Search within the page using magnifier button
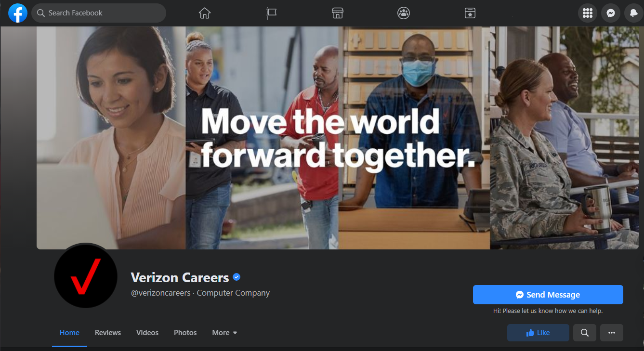 tap(585, 333)
